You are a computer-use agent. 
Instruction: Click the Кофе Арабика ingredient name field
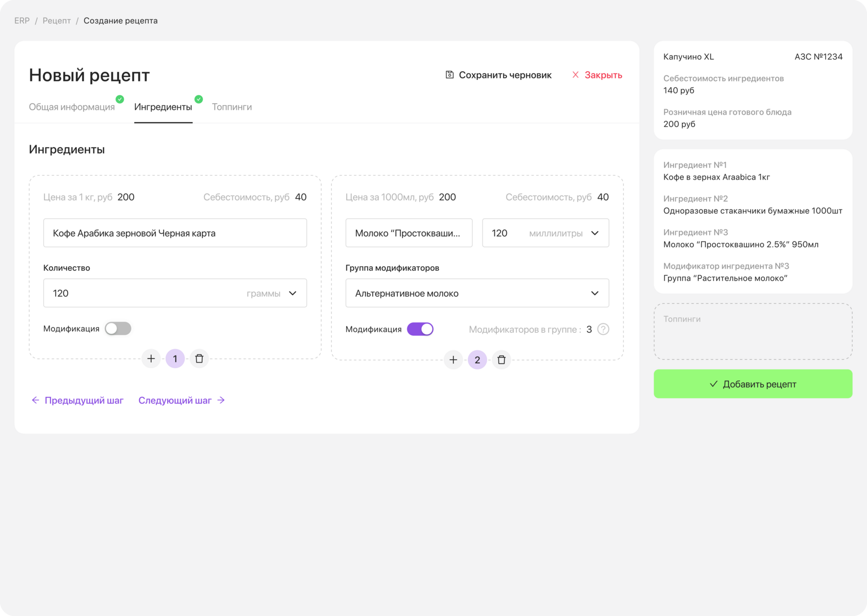click(175, 233)
